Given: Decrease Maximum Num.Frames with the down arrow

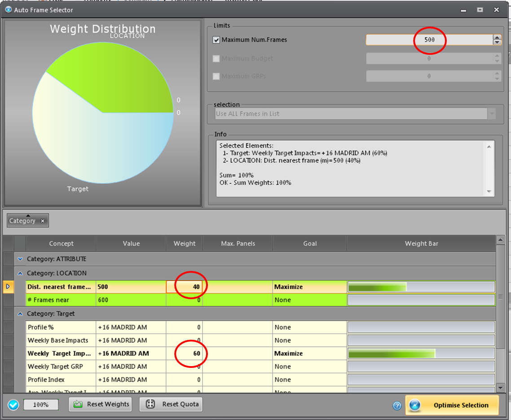Looking at the screenshot, I should (x=497, y=42).
